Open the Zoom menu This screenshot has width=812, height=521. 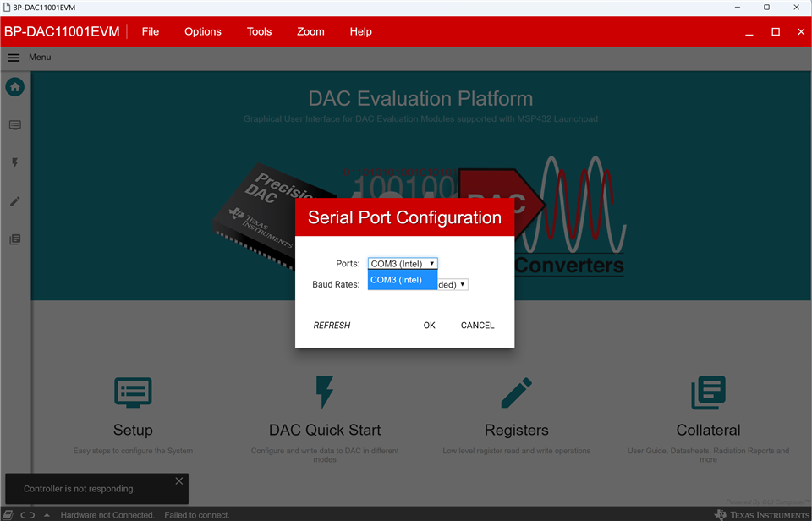coord(310,31)
